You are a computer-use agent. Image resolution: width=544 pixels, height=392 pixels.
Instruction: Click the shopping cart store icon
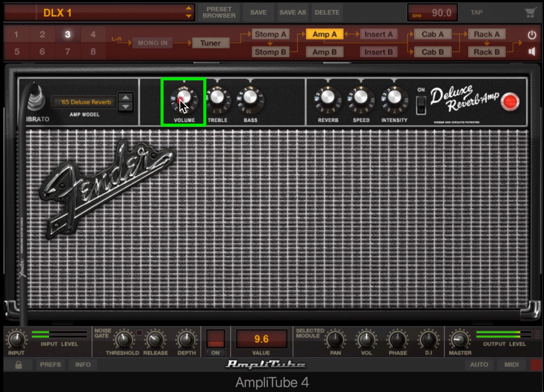(x=530, y=13)
